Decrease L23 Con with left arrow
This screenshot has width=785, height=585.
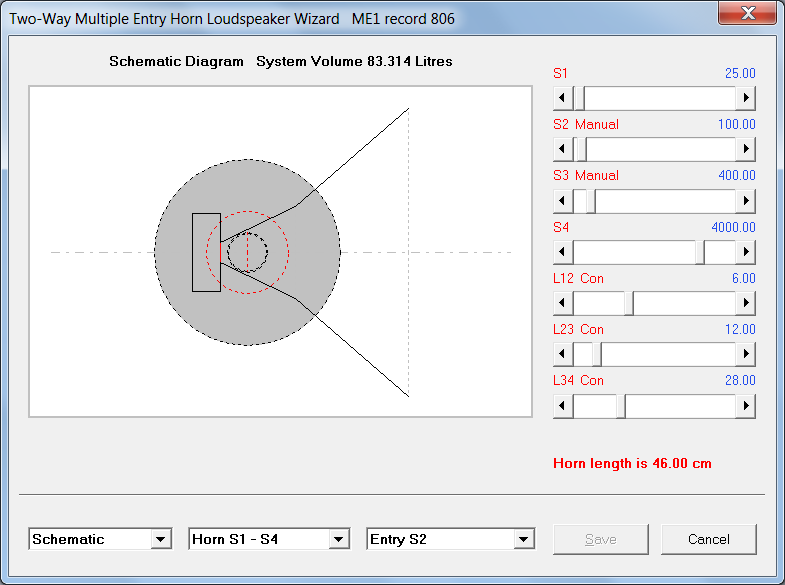[x=563, y=353]
